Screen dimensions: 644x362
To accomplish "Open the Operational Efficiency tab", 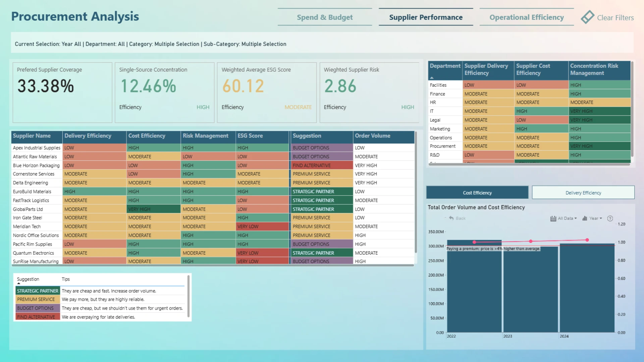I will [x=527, y=17].
